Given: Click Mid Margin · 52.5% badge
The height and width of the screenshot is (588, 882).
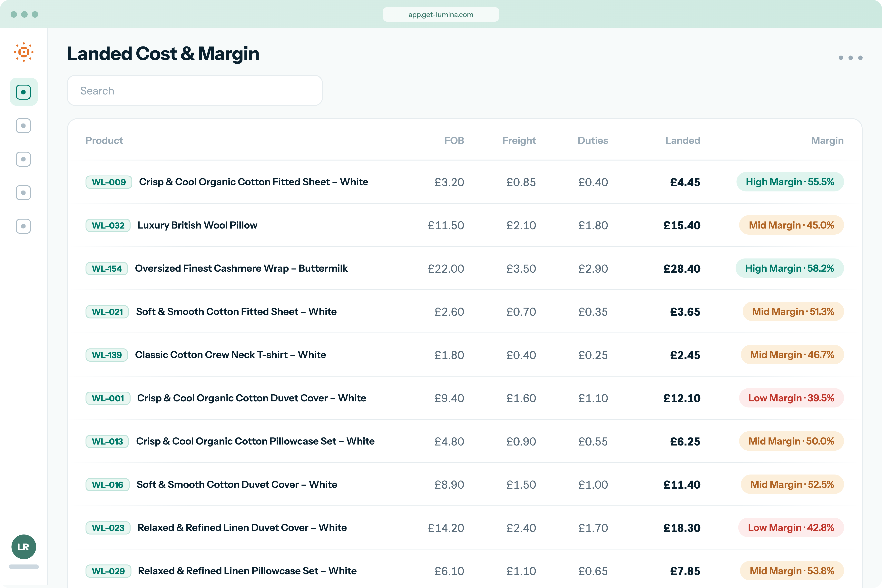Looking at the screenshot, I should 792,485.
